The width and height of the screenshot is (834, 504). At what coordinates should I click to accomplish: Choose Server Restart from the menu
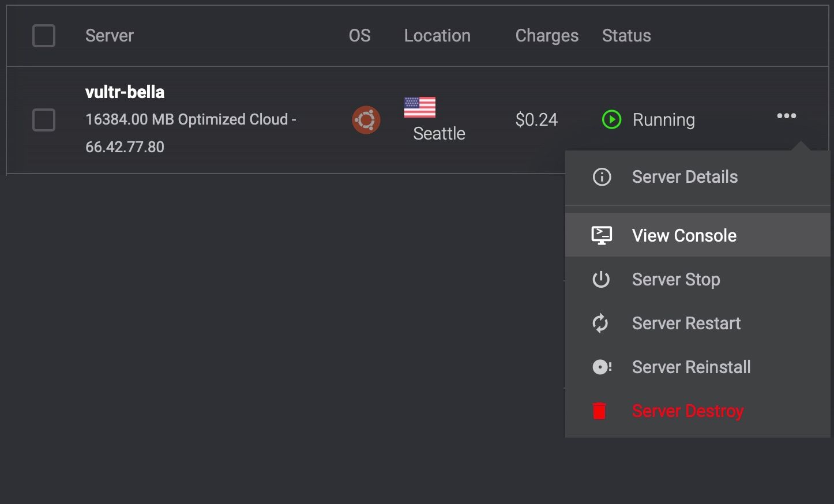(x=686, y=324)
